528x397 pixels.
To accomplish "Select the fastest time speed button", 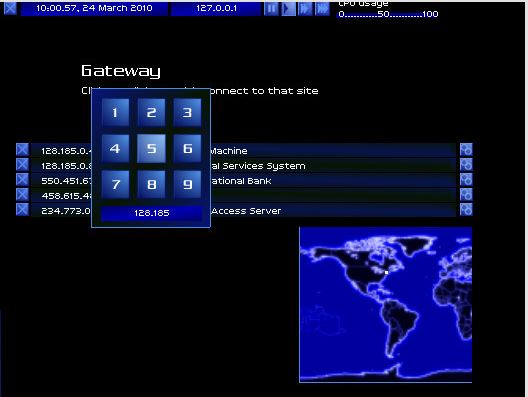I will click(x=322, y=8).
